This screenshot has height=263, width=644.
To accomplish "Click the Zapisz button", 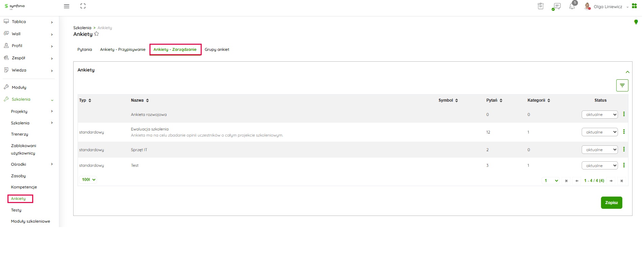I will (x=611, y=203).
